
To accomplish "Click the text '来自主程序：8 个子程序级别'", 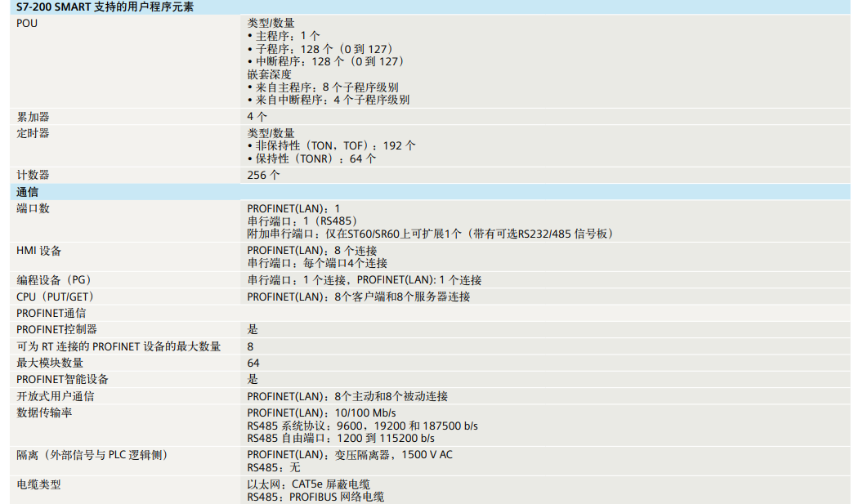I will [x=327, y=87].
